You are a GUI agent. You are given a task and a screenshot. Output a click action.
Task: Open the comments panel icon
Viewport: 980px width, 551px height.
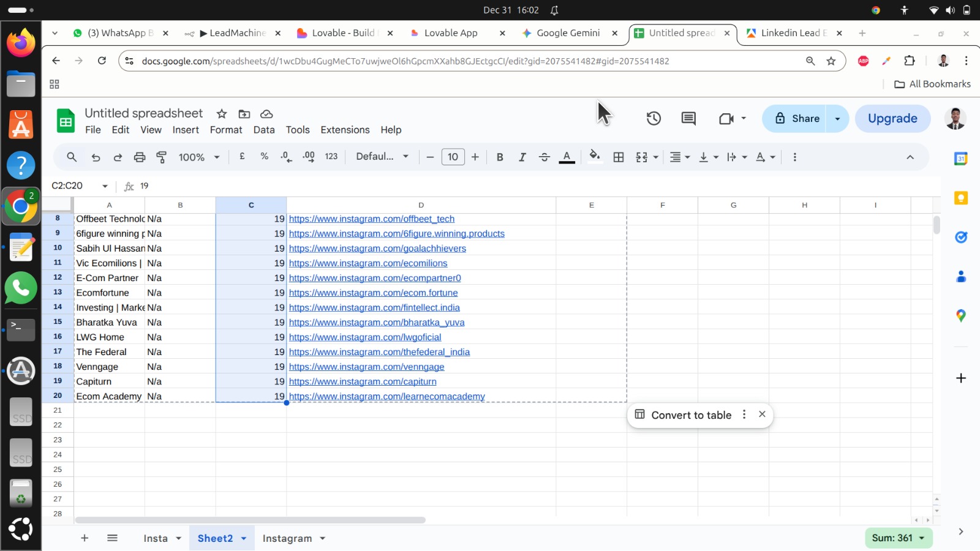pos(688,118)
